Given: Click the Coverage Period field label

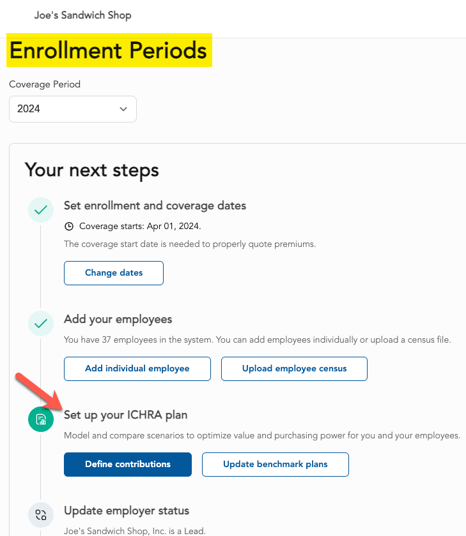Looking at the screenshot, I should click(x=45, y=84).
